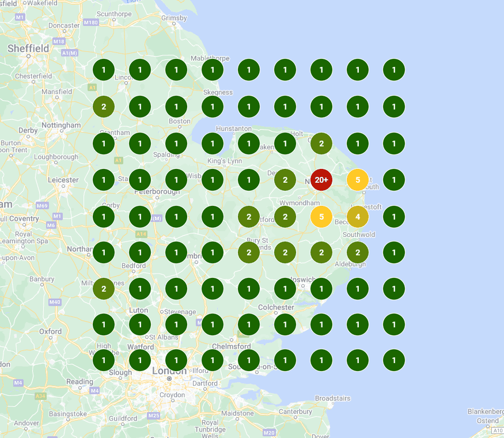Click the 2 marker near Holt

point(321,143)
